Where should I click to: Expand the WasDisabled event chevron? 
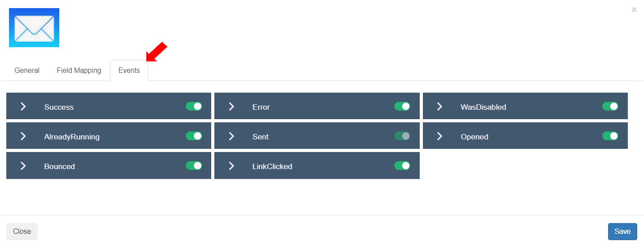point(440,107)
